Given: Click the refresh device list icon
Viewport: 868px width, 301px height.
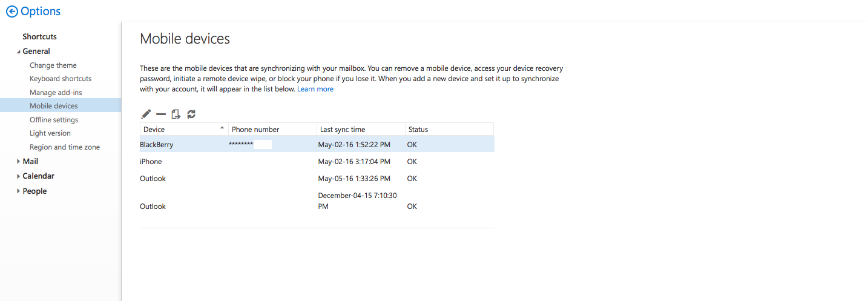Looking at the screenshot, I should click(191, 114).
